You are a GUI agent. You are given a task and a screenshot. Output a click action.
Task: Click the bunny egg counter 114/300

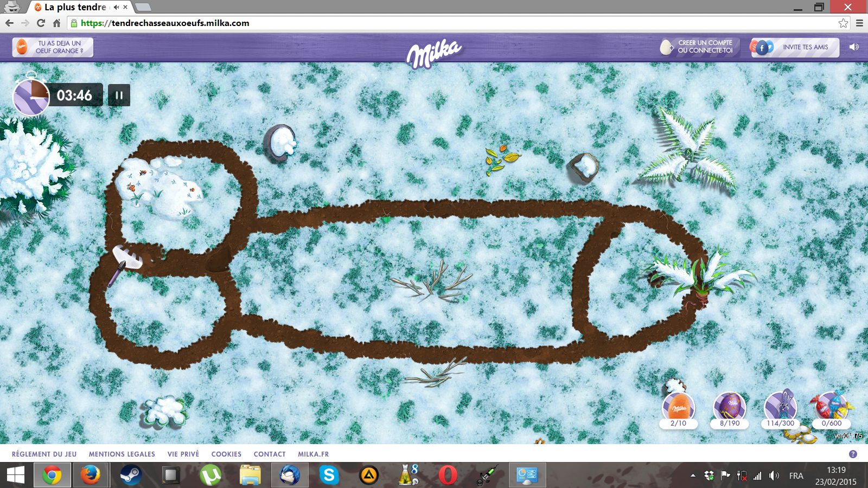[780, 408]
